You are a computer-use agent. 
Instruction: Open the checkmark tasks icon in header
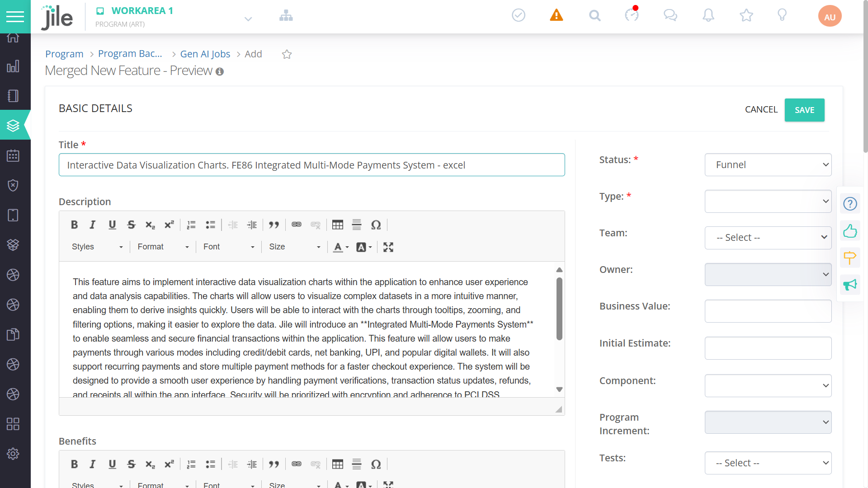(x=519, y=15)
